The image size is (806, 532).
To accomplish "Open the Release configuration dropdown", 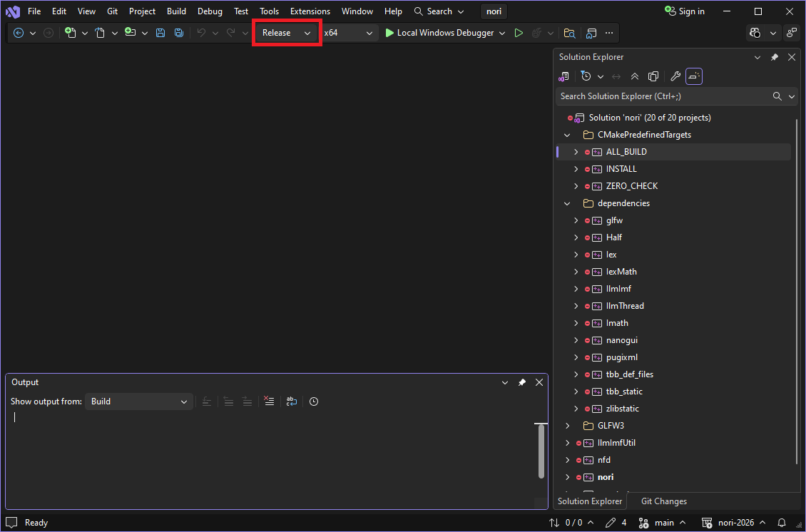I will (x=287, y=33).
